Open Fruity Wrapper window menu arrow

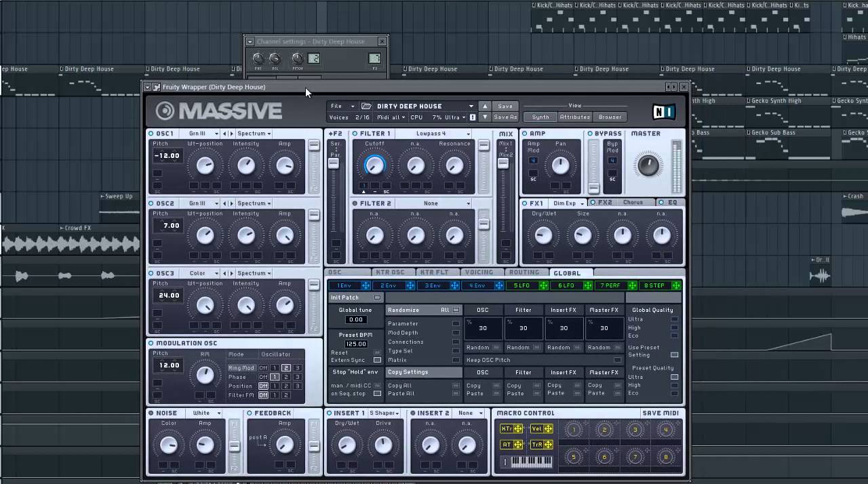tap(148, 87)
